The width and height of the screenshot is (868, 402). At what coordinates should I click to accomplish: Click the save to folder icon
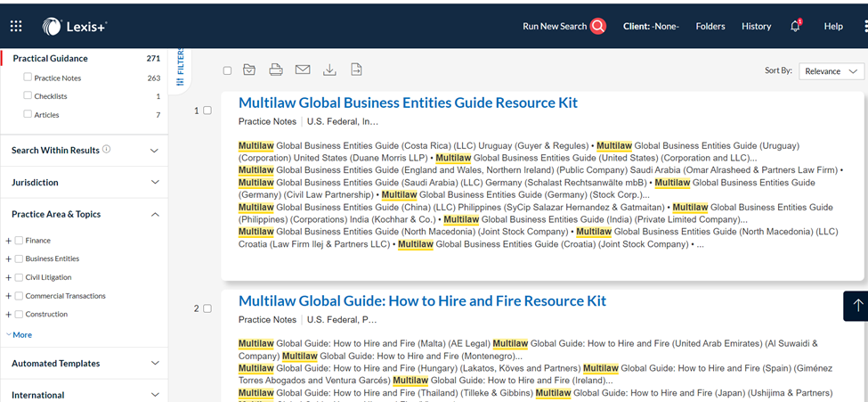coord(249,70)
